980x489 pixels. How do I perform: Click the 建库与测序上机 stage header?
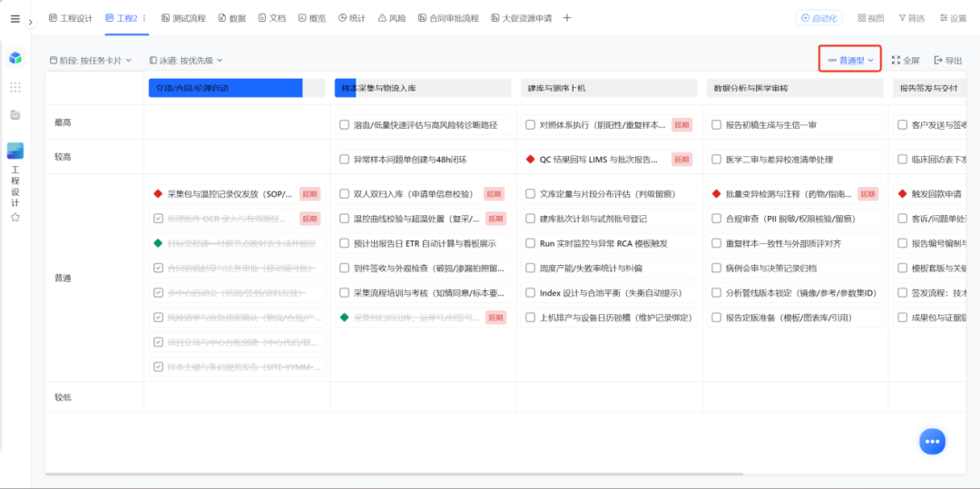click(x=609, y=88)
